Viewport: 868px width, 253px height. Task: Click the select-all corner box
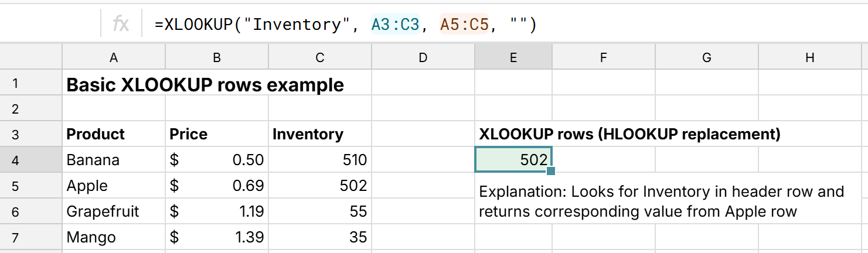pyautogui.click(x=31, y=57)
